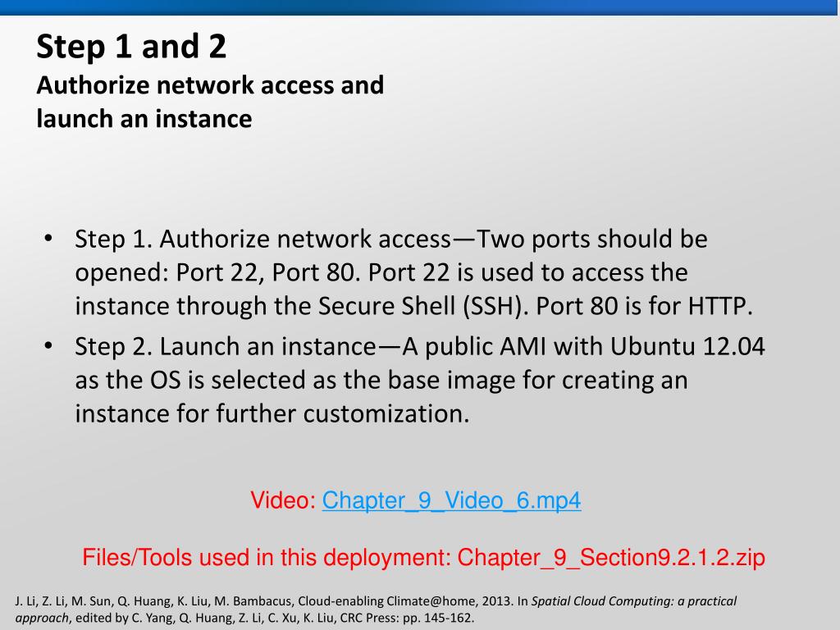This screenshot has width=840, height=630.
Task: Open the Chapter_9_Video_6.mp4 link
Action: 451,500
